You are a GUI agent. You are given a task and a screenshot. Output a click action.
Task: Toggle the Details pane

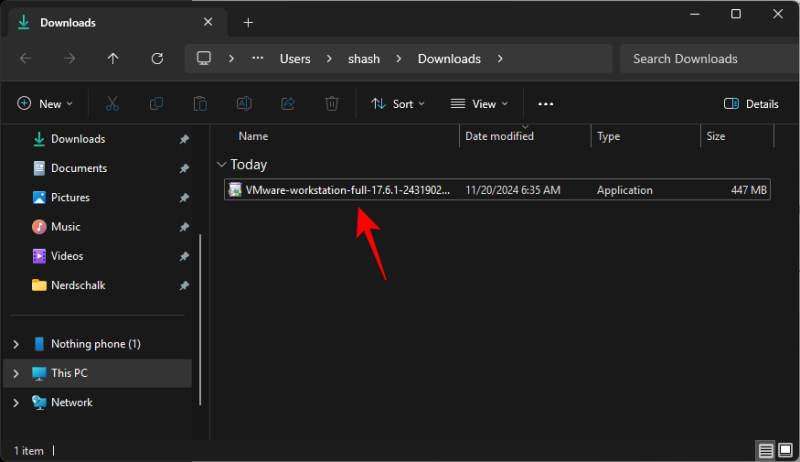point(751,104)
